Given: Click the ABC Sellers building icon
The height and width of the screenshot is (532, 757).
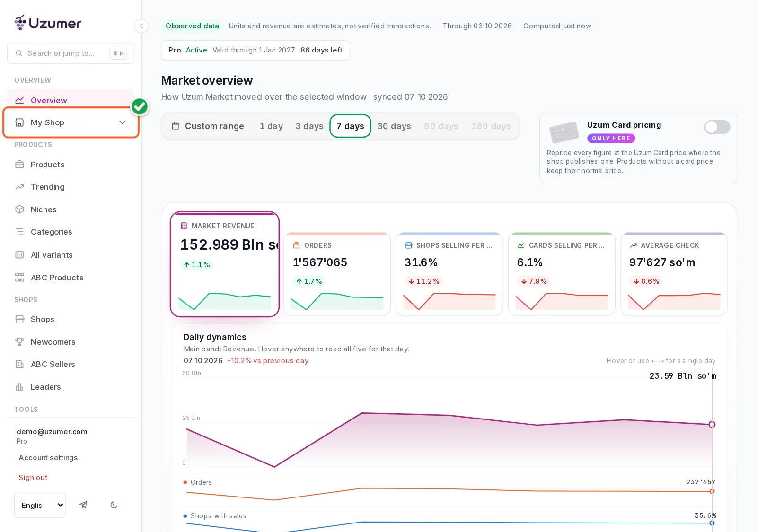Looking at the screenshot, I should pyautogui.click(x=19, y=364).
